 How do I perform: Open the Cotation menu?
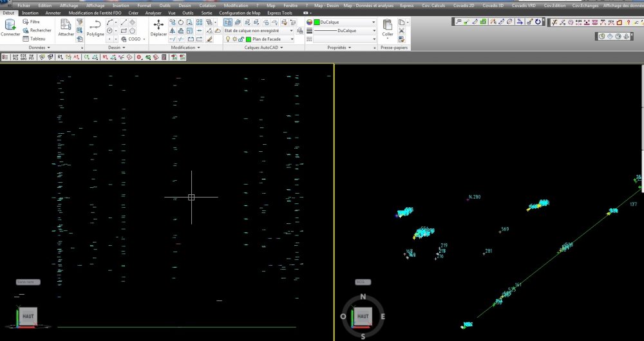[207, 6]
